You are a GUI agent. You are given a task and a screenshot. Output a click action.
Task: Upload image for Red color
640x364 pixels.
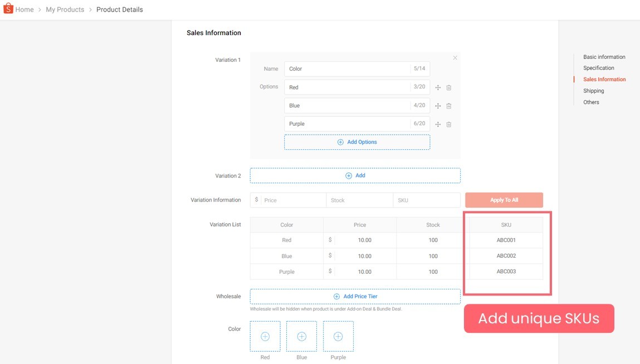coord(265,336)
